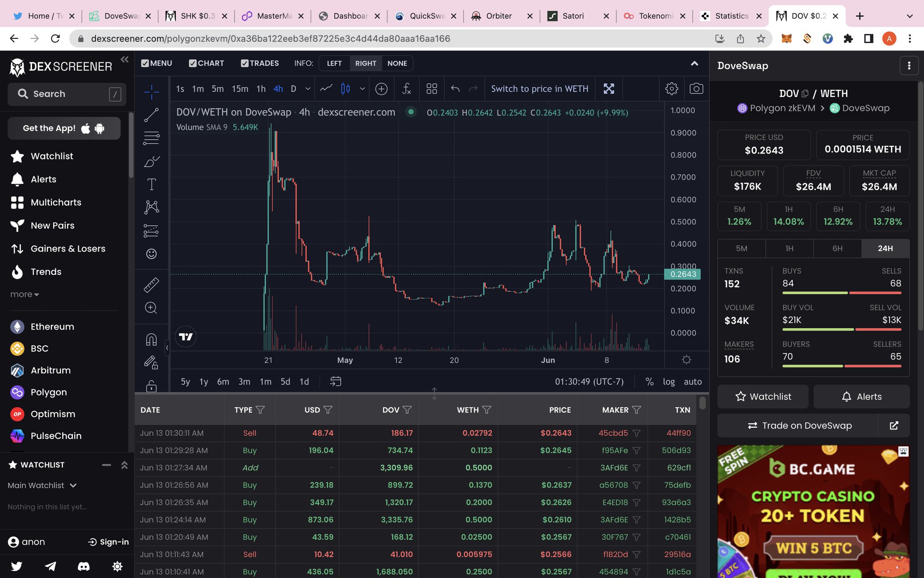This screenshot has height=578, width=924.
Task: Select the 24H stats tab
Action: [x=885, y=248]
